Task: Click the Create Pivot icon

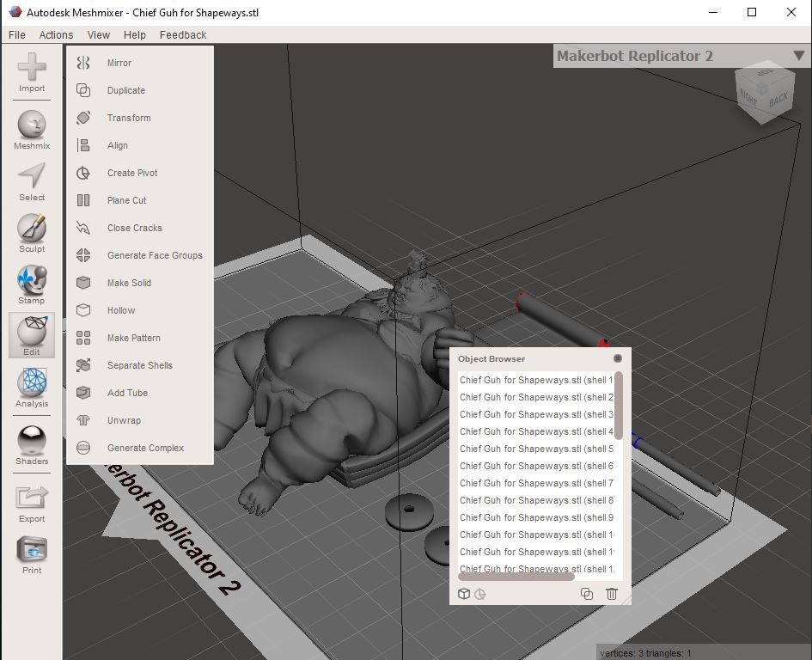Action: tap(83, 173)
